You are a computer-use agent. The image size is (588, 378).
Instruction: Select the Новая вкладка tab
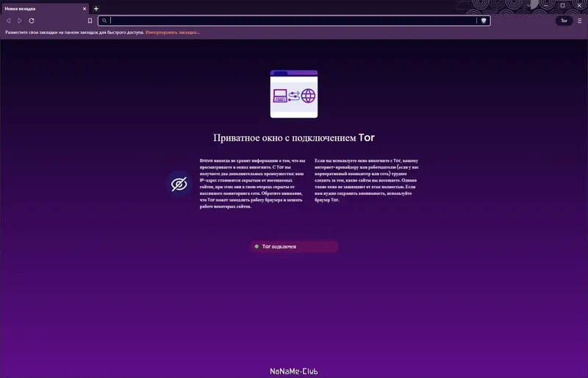[x=45, y=9]
